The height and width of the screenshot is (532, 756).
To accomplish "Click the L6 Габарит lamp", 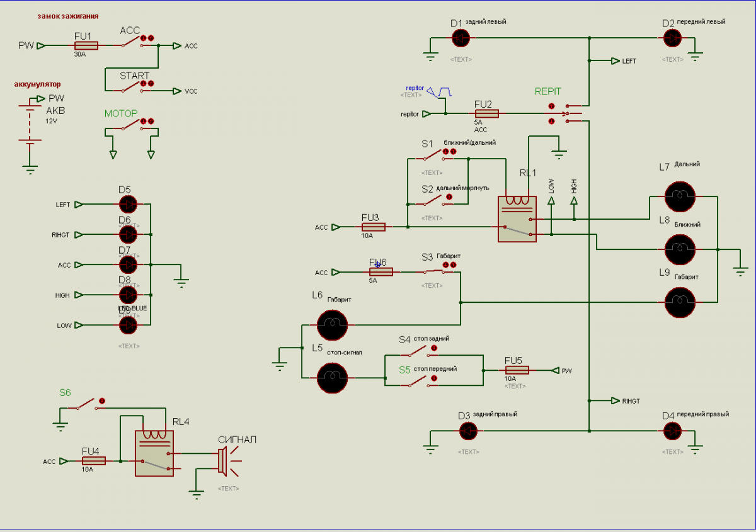I will point(331,325).
